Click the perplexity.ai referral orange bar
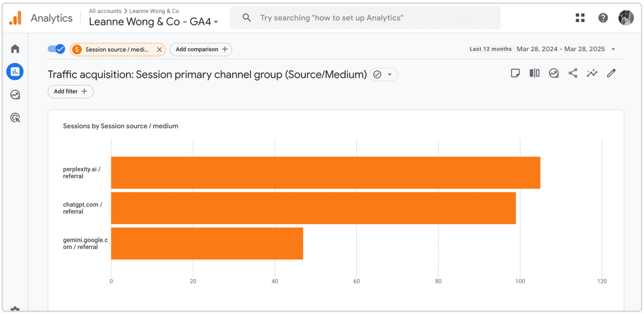Image resolution: width=644 pixels, height=314 pixels. coord(326,173)
